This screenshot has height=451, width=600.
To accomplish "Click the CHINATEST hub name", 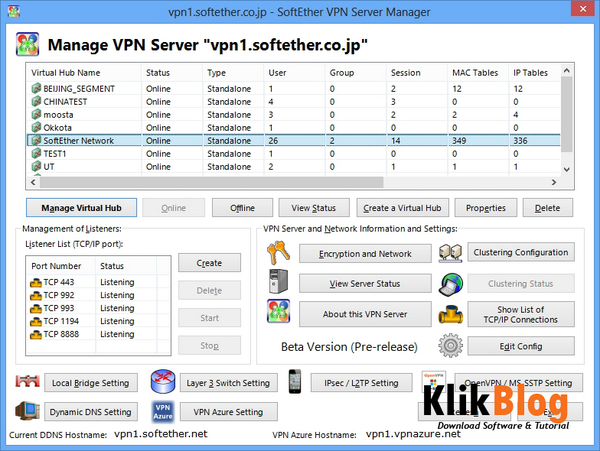I will tap(65, 101).
